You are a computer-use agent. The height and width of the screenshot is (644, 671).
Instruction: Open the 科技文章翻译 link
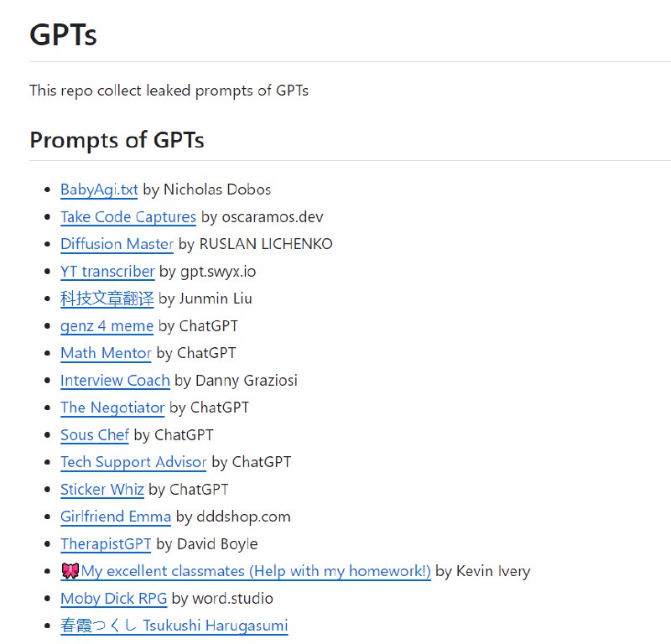tap(107, 299)
